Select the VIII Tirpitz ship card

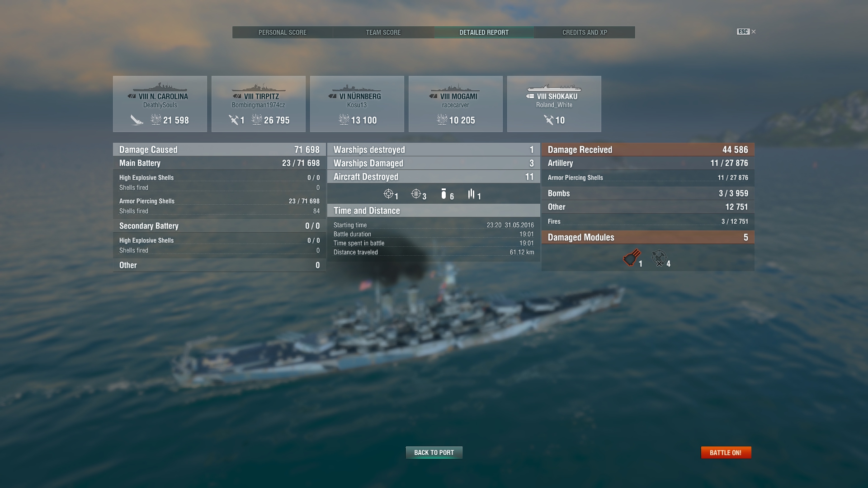(259, 104)
